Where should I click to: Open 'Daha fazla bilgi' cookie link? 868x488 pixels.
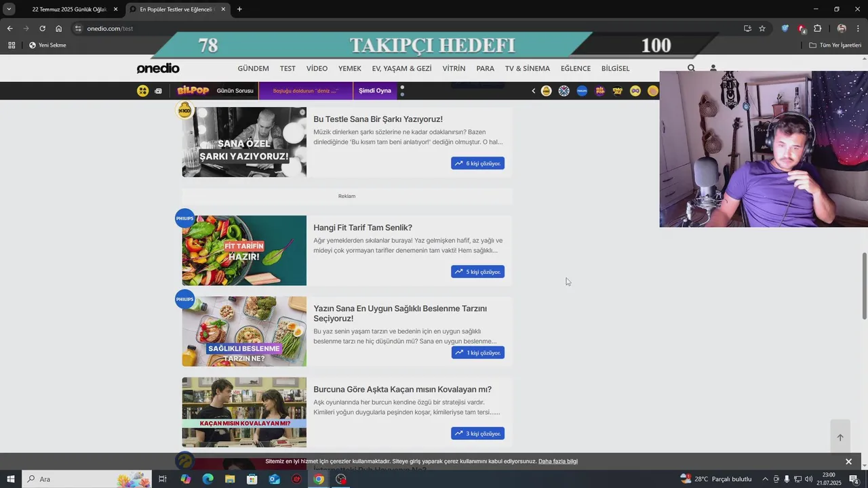(x=558, y=462)
